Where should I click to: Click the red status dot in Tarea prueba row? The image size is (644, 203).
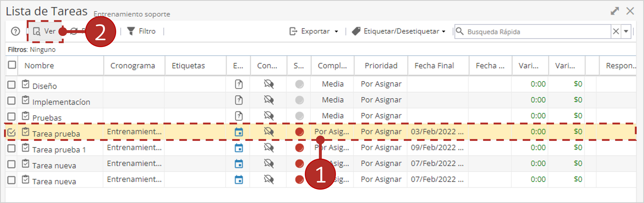(299, 132)
